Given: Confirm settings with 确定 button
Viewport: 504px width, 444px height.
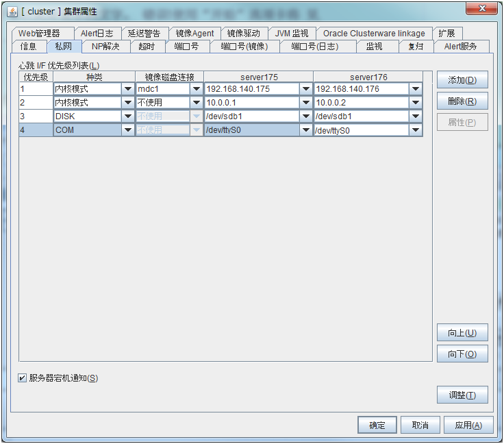Looking at the screenshot, I should pos(377,425).
